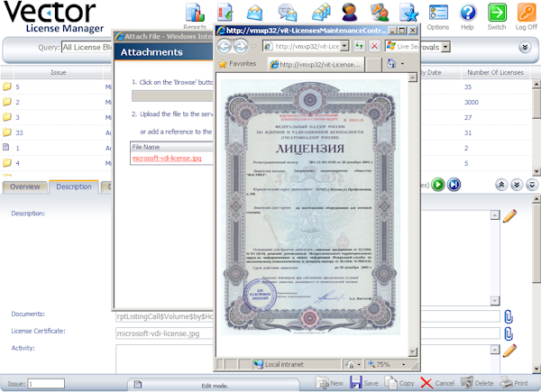This screenshot has width=541, height=392.
Task: Click the red Stop icon in popup browser
Action: click(x=375, y=46)
